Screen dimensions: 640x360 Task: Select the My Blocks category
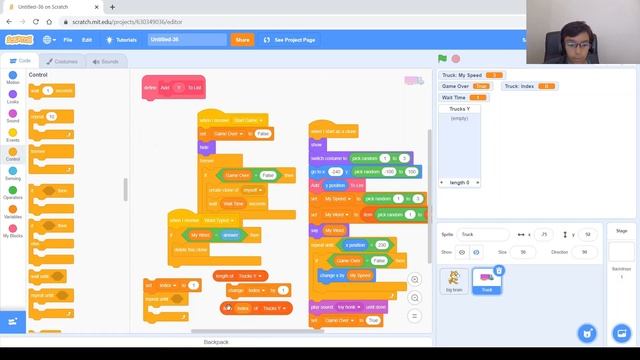(13, 231)
